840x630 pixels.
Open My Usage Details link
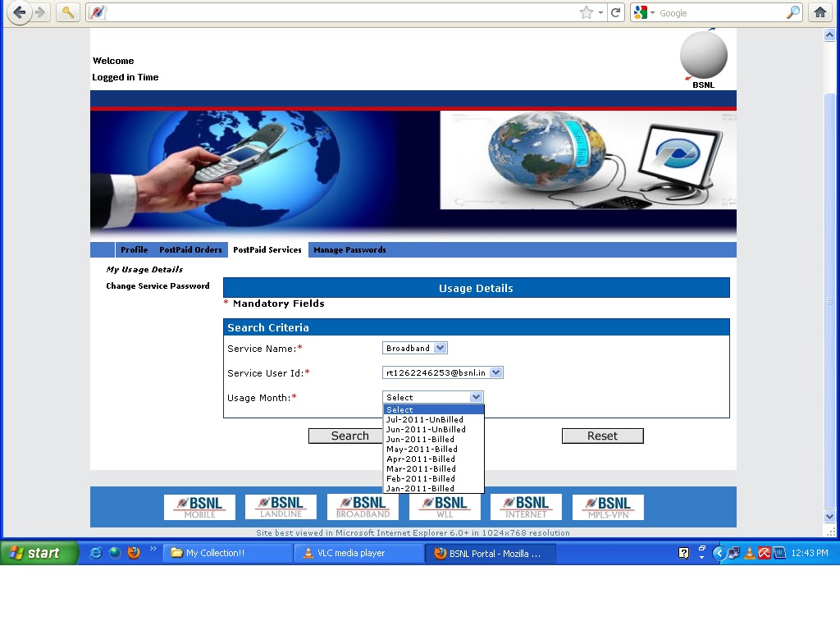pyautogui.click(x=144, y=269)
